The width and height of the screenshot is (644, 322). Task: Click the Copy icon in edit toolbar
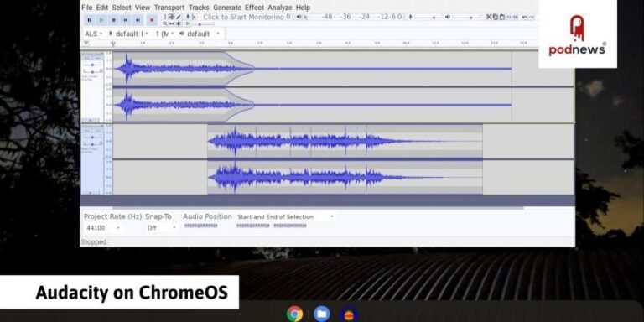[x=496, y=17]
